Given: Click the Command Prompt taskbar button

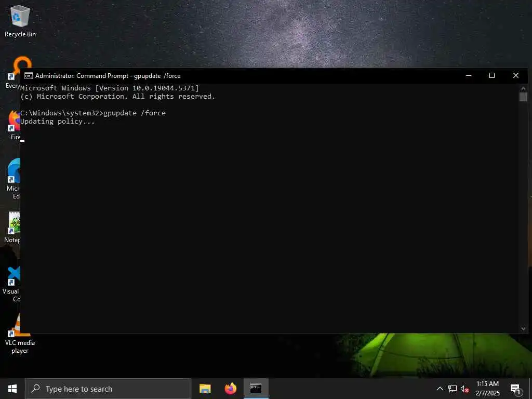Looking at the screenshot, I should coord(256,389).
